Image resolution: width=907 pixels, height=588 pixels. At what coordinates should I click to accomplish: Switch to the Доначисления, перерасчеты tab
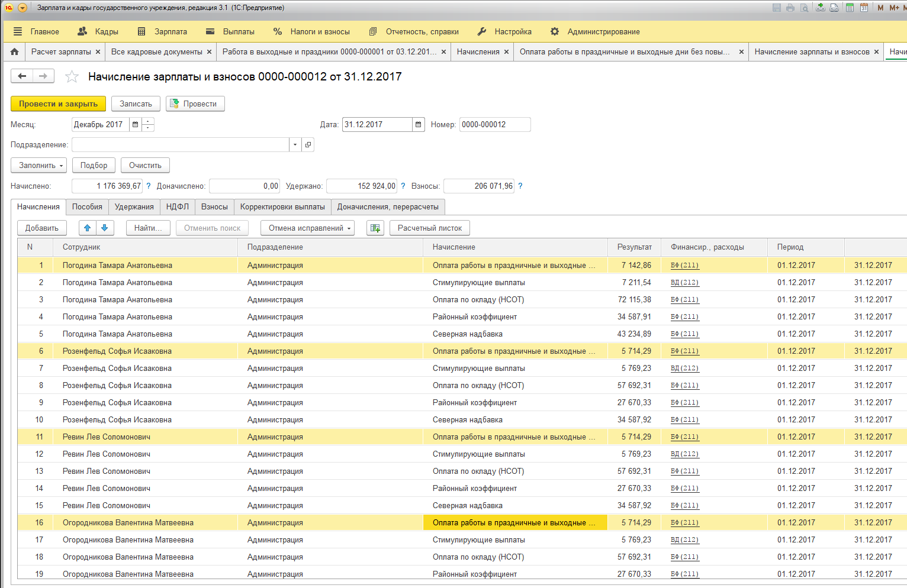[388, 206]
